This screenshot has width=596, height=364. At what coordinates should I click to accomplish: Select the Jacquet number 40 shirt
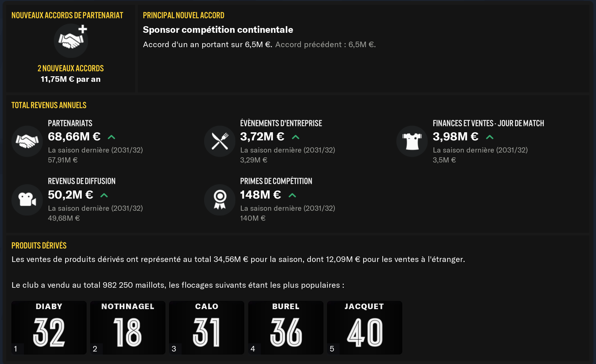[x=365, y=328]
